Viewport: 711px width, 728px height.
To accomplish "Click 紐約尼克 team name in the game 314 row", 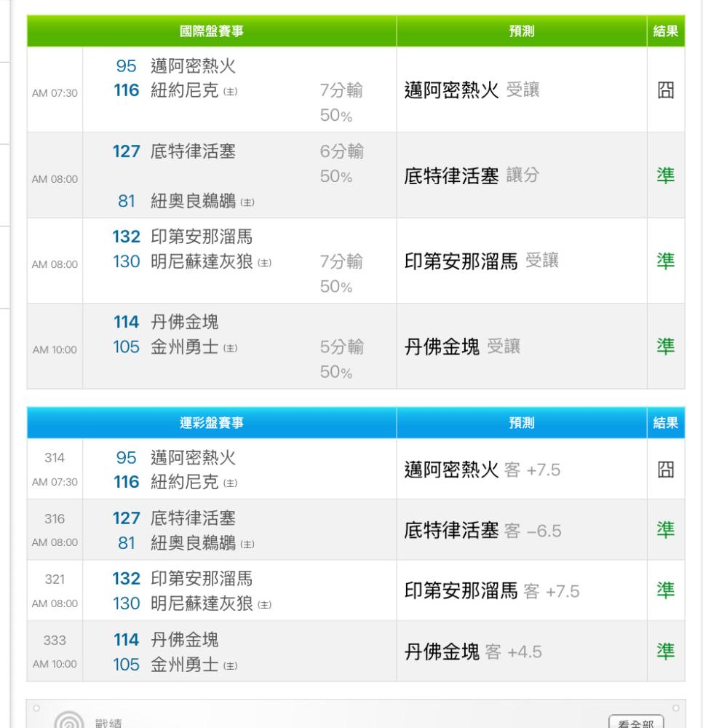I will tap(184, 482).
